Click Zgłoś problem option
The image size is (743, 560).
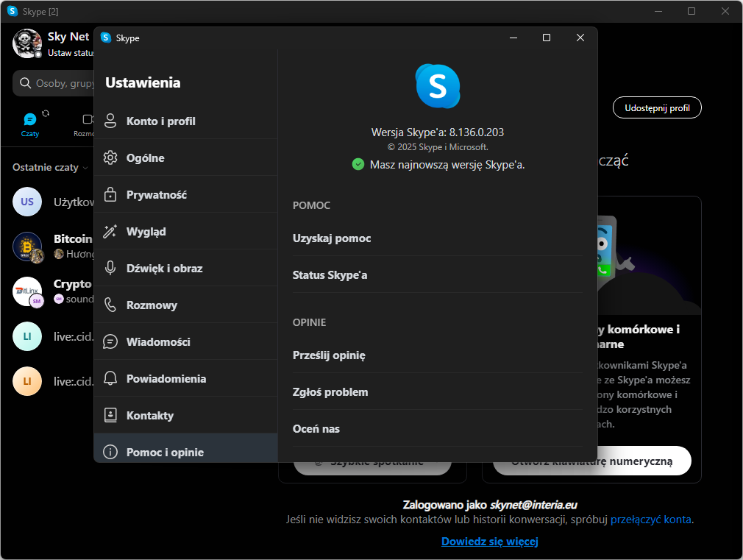click(438, 392)
